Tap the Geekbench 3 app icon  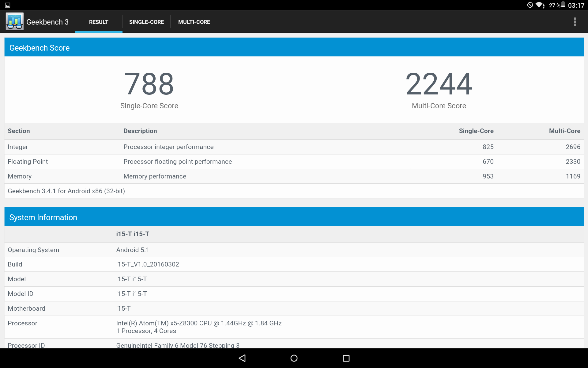click(x=14, y=21)
